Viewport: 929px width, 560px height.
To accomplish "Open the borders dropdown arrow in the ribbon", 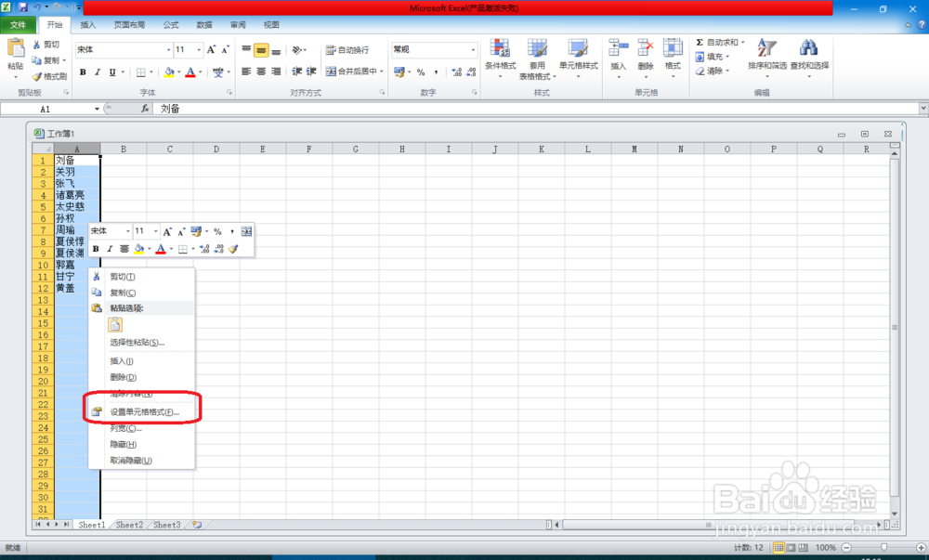I will pos(151,72).
